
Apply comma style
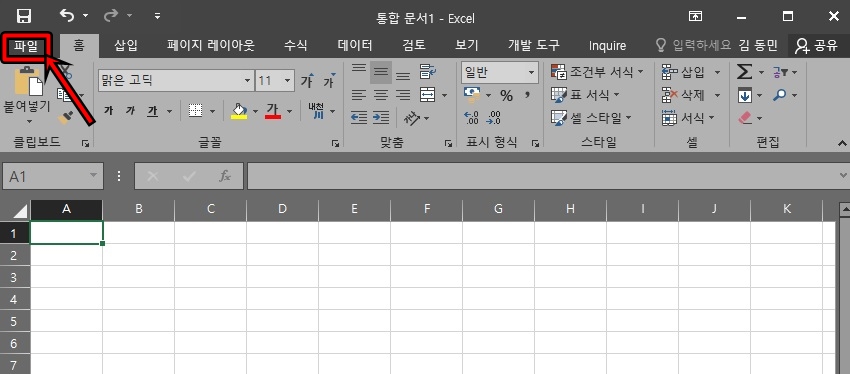point(527,95)
